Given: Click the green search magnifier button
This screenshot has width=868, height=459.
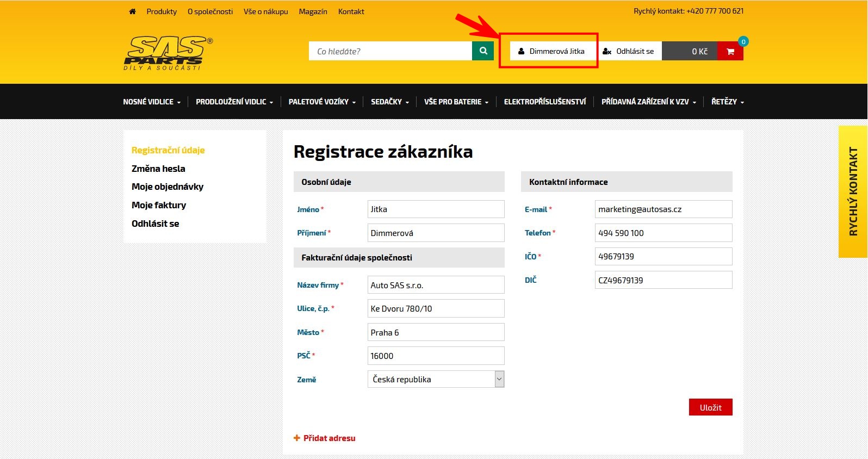Looking at the screenshot, I should 483,51.
